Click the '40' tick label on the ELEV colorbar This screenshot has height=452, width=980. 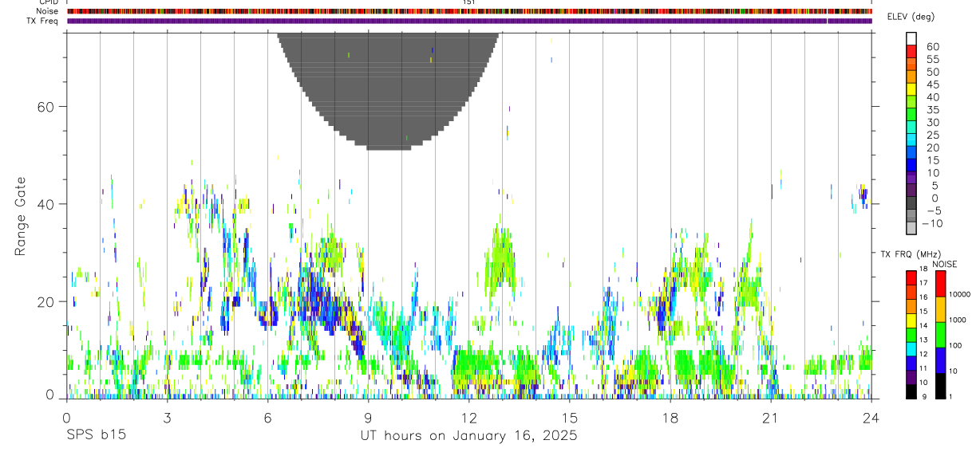tap(932, 97)
